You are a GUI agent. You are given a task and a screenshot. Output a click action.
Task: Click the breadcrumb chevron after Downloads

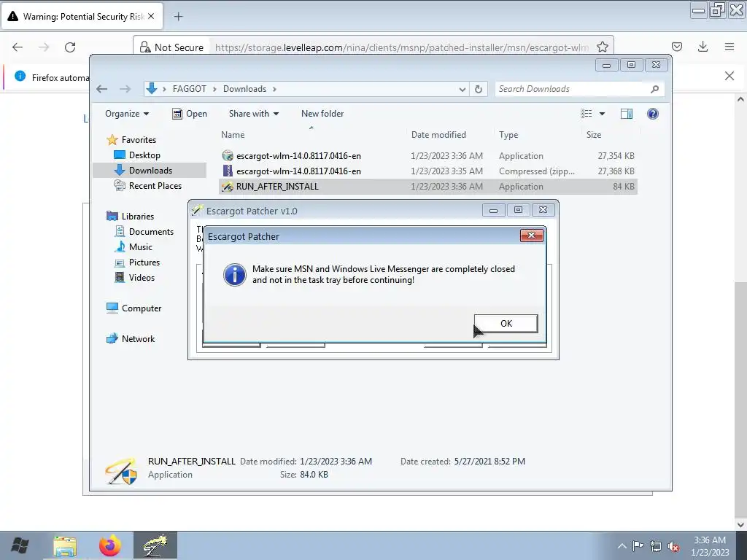274,89
